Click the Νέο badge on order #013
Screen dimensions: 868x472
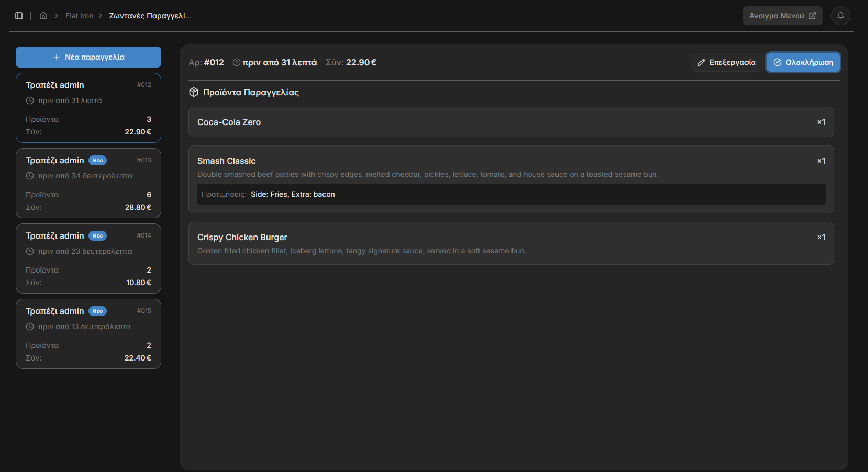click(97, 161)
